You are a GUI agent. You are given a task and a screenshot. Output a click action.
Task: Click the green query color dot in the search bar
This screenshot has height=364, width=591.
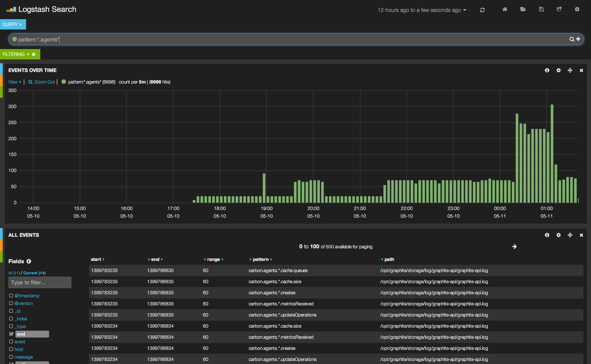tap(14, 39)
